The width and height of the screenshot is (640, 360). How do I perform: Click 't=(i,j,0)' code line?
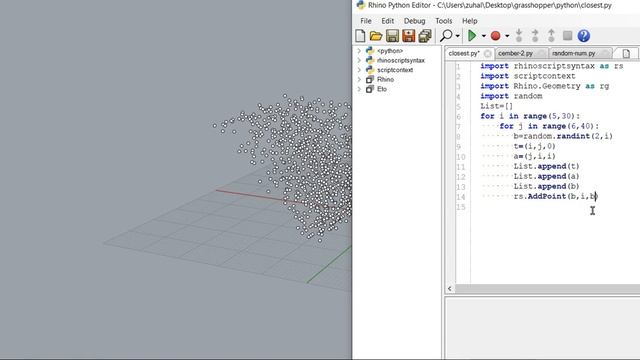click(534, 146)
